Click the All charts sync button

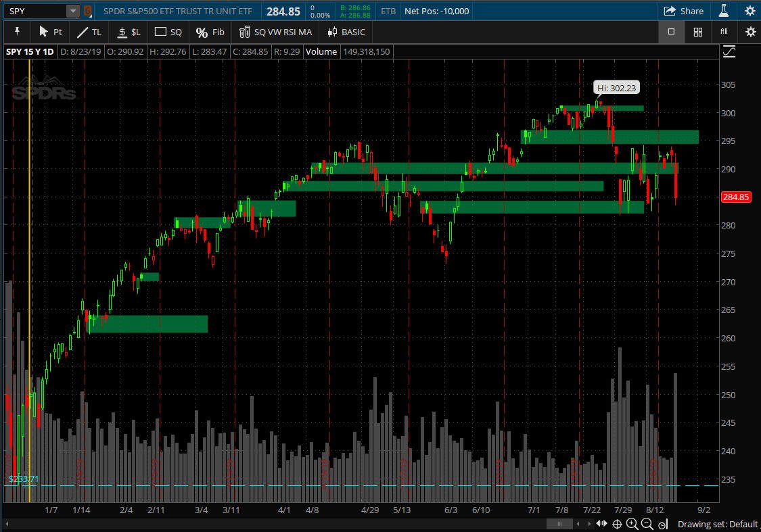(724, 32)
